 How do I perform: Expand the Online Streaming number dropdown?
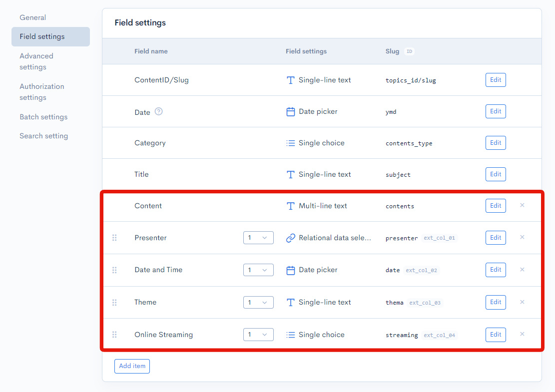tap(258, 335)
